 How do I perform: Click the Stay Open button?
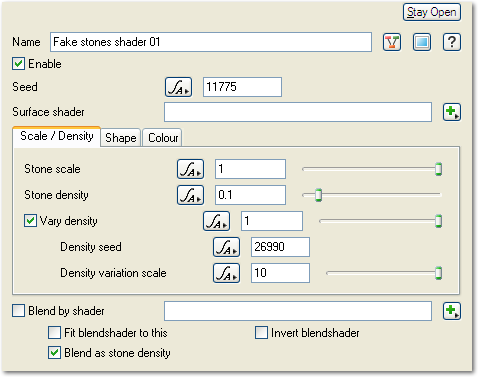point(432,12)
